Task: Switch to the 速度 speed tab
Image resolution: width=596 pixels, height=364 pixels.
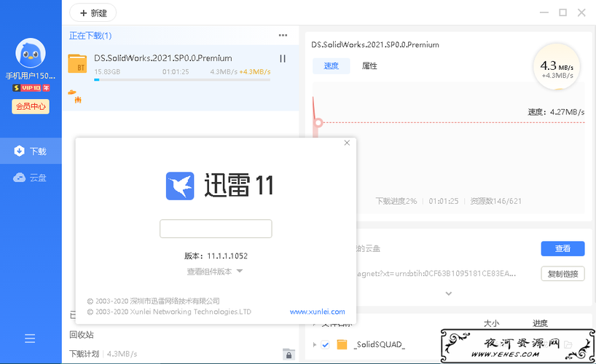Action: coord(331,66)
